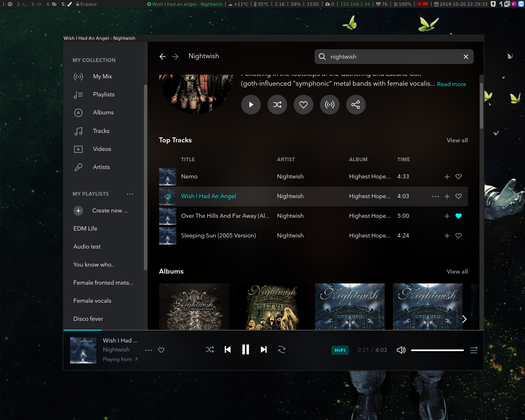The width and height of the screenshot is (525, 420).
Task: Open the Imaginaerum album cover thumbnail
Action: (x=272, y=306)
